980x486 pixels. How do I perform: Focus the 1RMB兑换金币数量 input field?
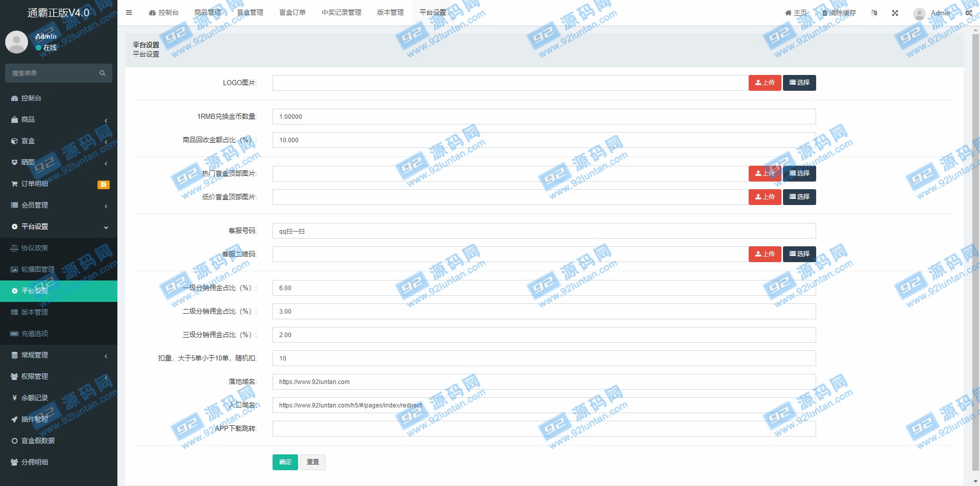click(544, 116)
